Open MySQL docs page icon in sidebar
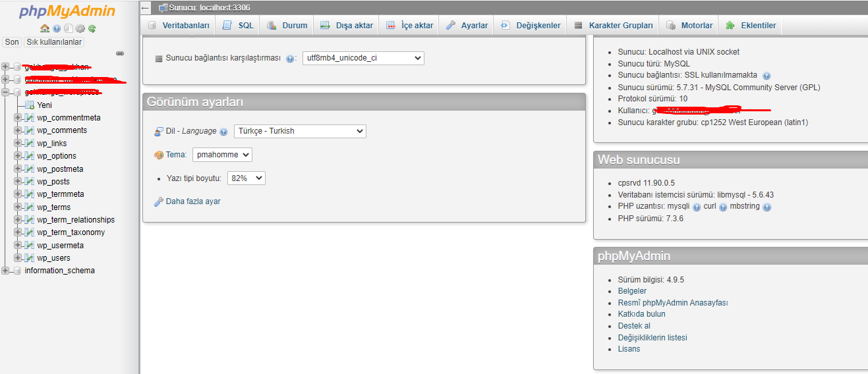 (68, 28)
